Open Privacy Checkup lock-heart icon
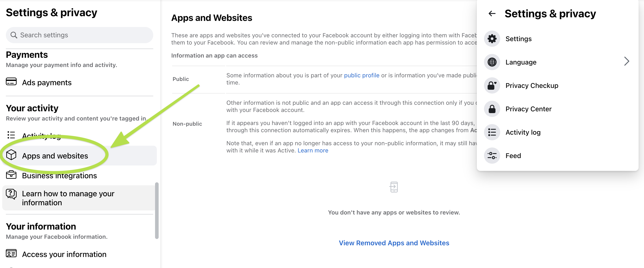This screenshot has height=268, width=644. coord(492,86)
